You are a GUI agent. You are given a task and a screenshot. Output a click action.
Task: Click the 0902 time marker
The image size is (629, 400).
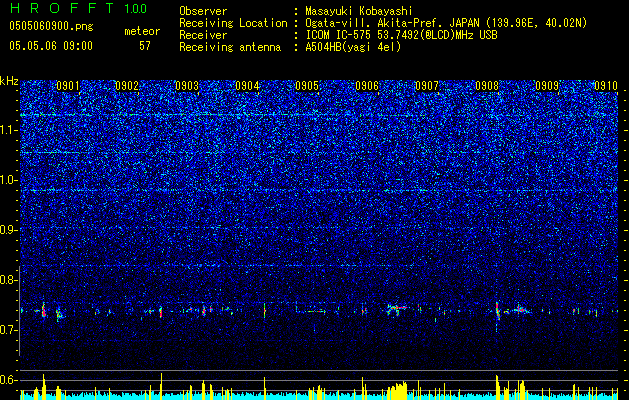[x=127, y=86]
